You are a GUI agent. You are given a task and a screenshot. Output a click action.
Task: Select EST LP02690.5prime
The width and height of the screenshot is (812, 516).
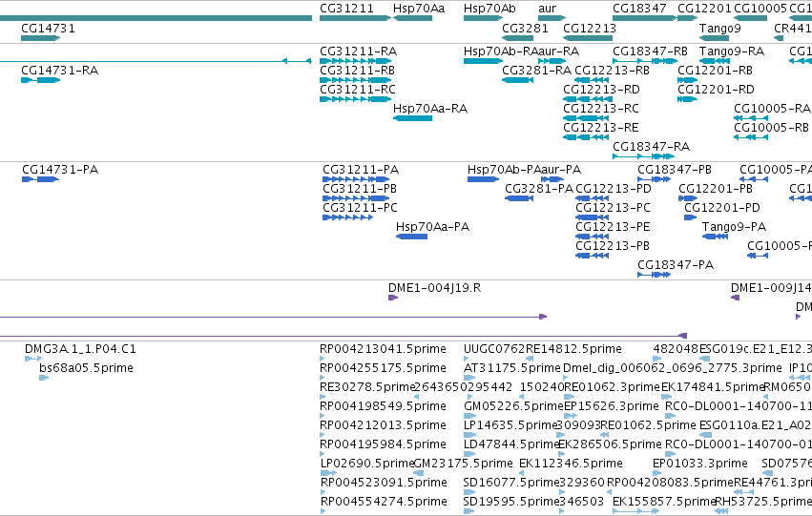point(328,473)
